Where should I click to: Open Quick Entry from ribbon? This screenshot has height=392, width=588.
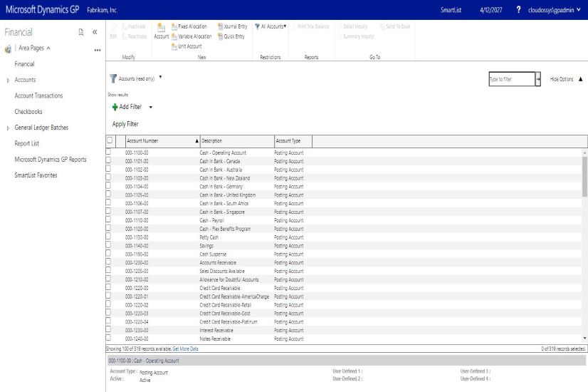(x=231, y=36)
